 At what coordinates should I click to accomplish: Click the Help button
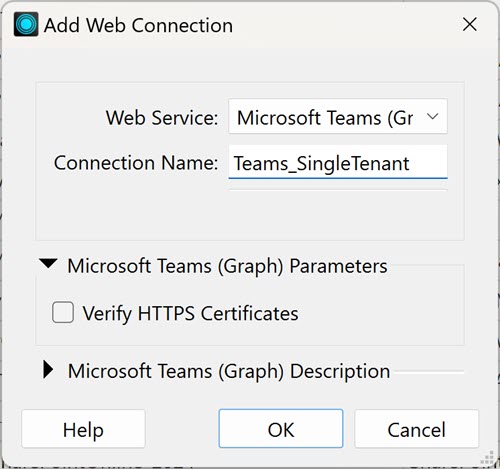(x=83, y=429)
